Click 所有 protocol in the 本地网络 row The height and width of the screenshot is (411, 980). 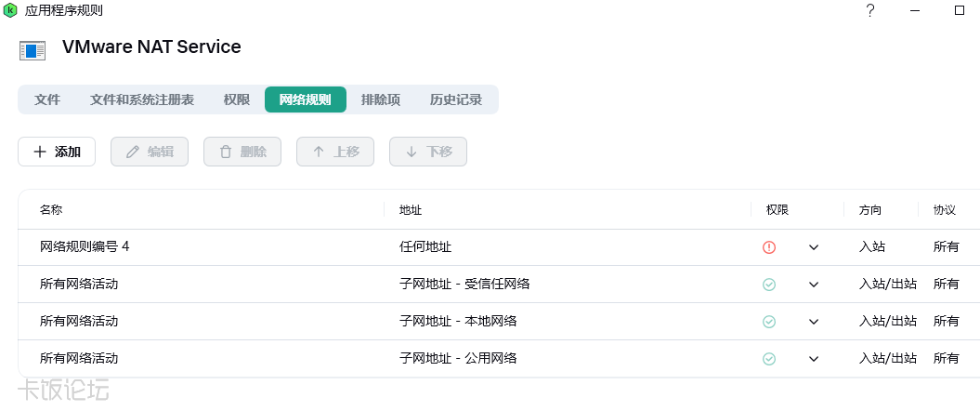pyautogui.click(x=947, y=322)
